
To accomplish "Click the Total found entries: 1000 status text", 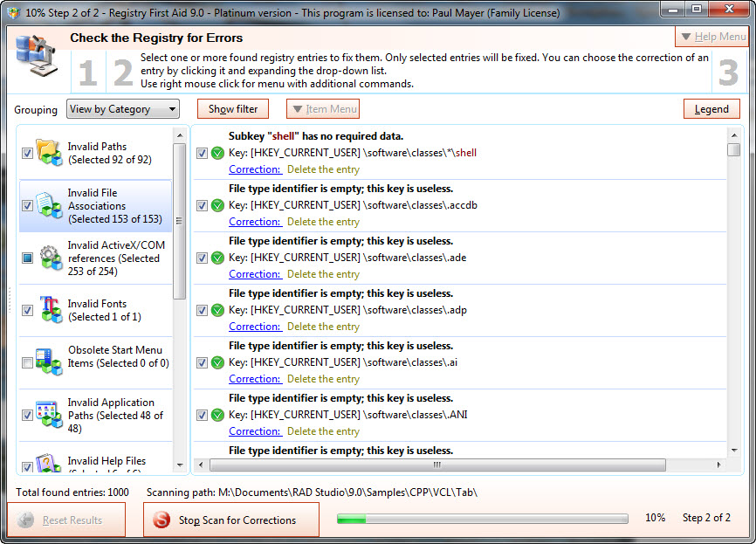I will tap(72, 492).
